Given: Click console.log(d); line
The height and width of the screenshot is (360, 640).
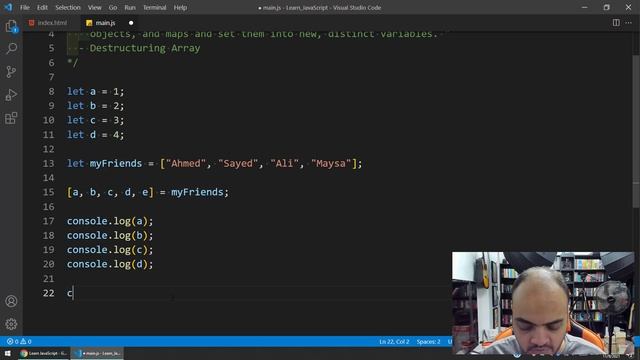Looking at the screenshot, I should 110,264.
